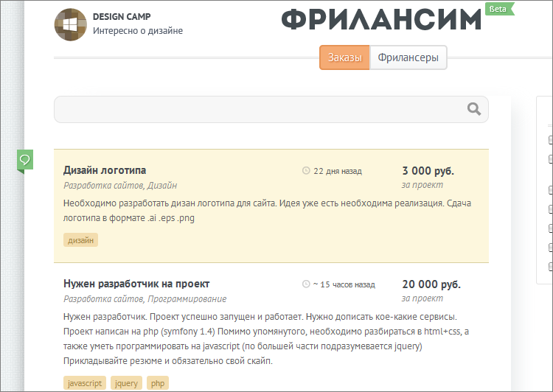The width and height of the screenshot is (553, 392).
Task: Focus the orders search input field
Action: coord(271,109)
